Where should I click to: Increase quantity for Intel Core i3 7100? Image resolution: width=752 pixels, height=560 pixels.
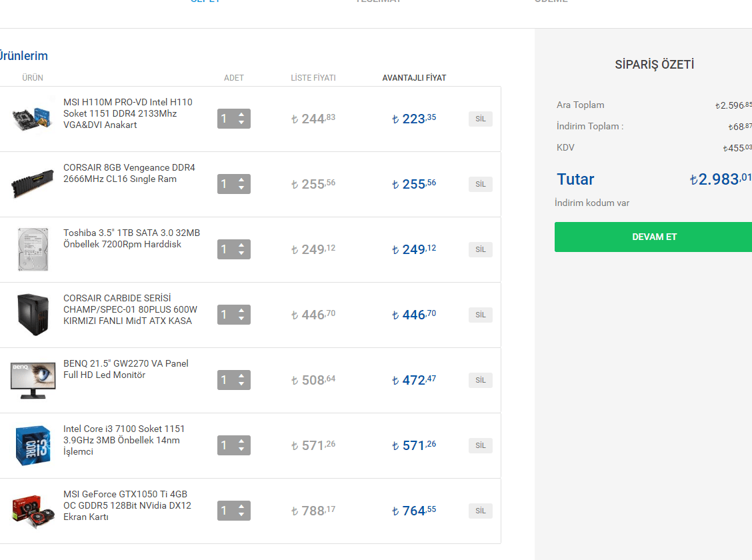[x=241, y=441]
